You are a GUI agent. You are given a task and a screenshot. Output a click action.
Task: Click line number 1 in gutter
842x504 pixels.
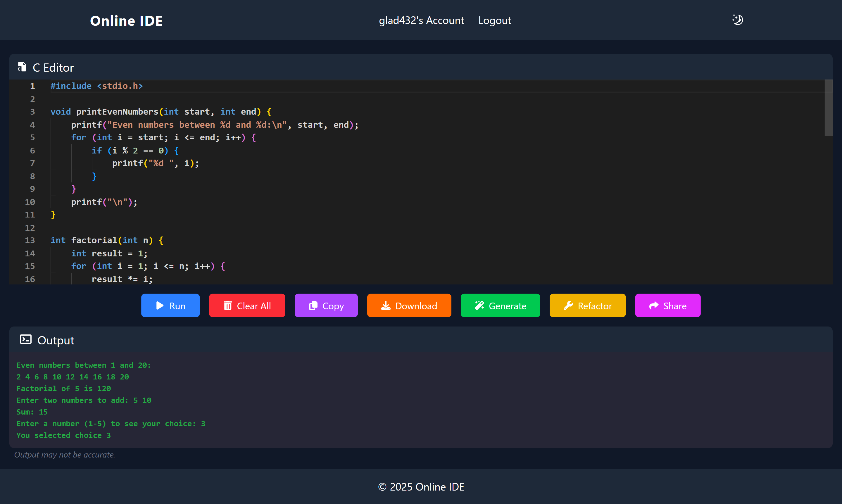(32, 86)
